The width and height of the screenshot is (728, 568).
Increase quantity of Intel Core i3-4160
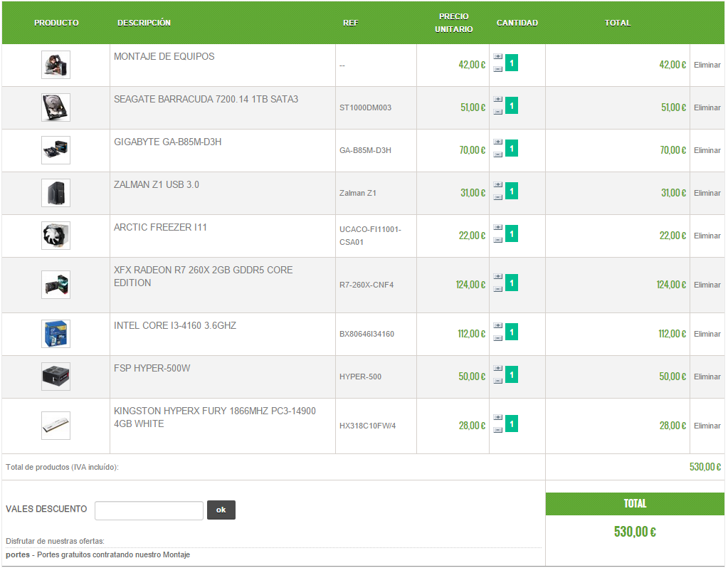(497, 325)
